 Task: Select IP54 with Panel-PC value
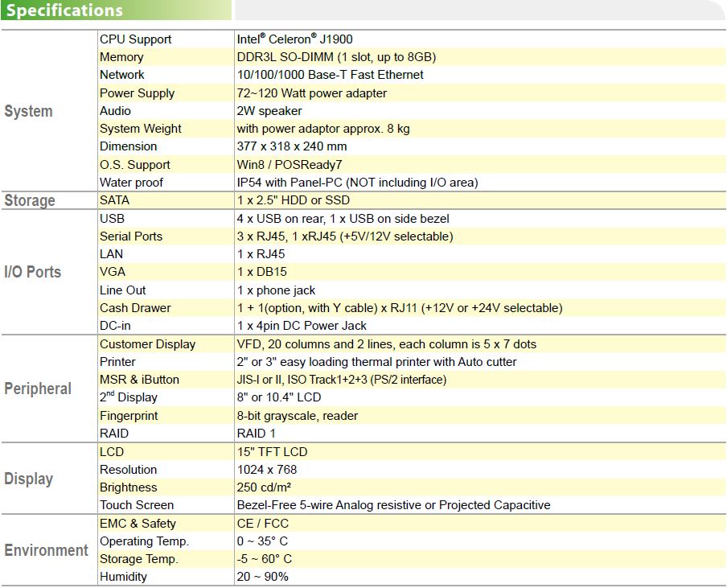click(358, 183)
